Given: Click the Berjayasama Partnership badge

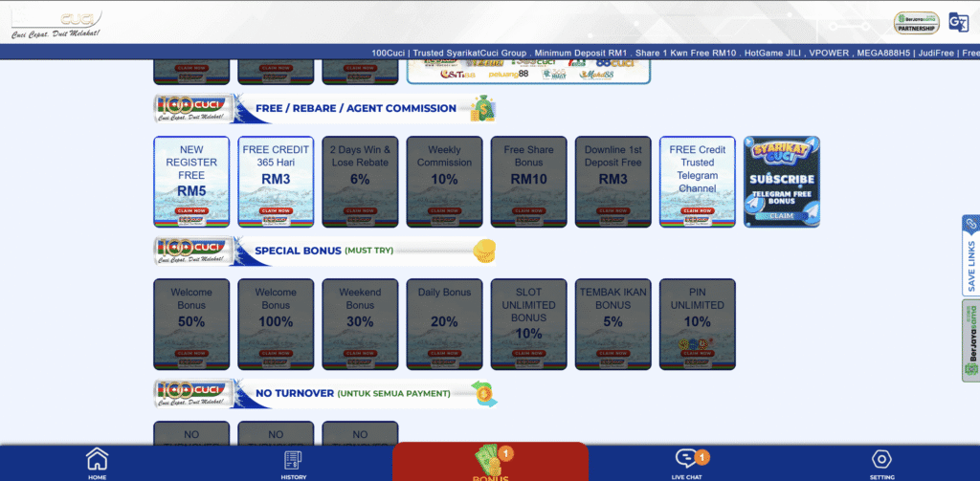Looking at the screenshot, I should pos(916,23).
